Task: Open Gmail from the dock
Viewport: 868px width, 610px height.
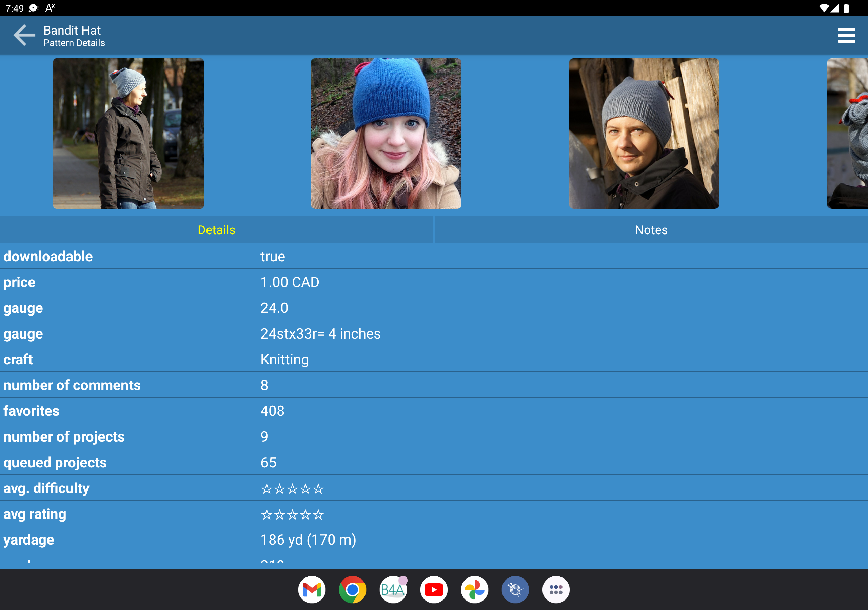Action: point(312,590)
